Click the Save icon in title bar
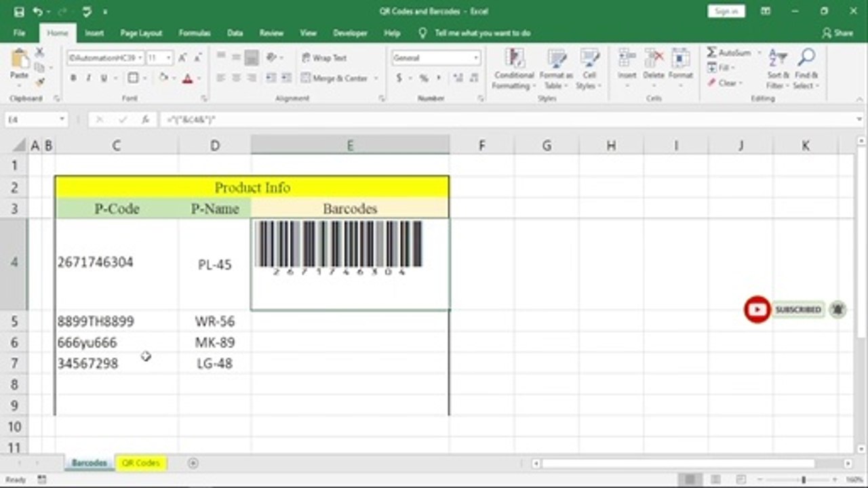 (19, 12)
